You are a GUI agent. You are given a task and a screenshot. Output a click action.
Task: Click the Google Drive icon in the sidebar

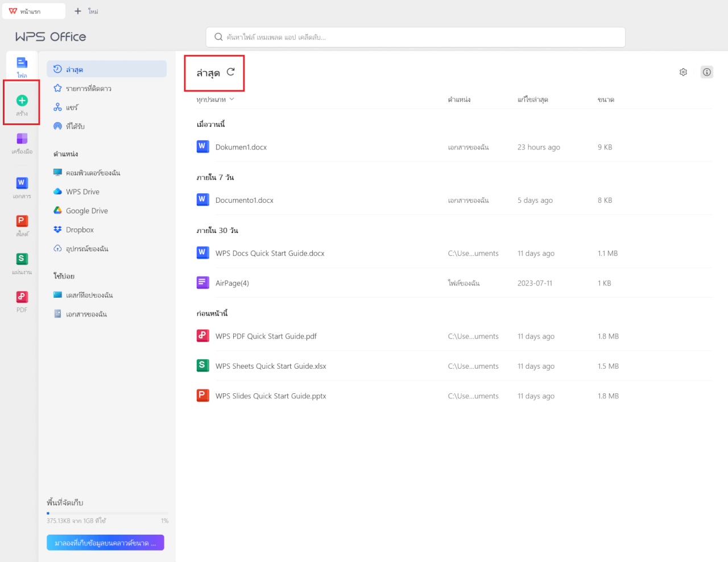(57, 210)
